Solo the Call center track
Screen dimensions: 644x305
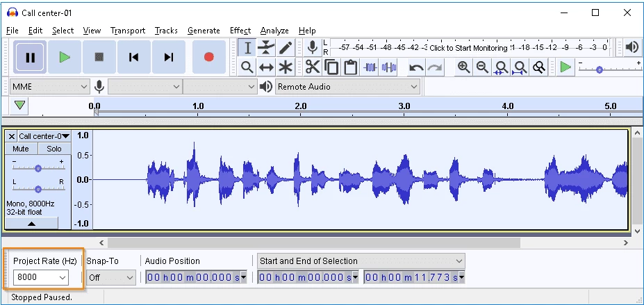54,149
